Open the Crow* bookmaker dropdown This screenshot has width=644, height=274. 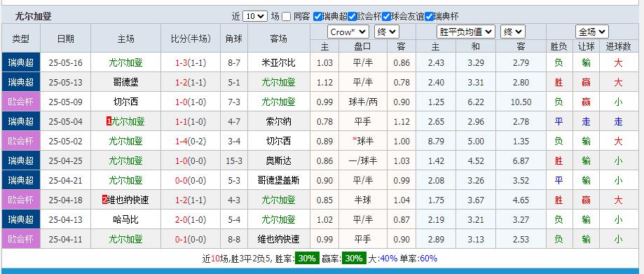pyautogui.click(x=348, y=32)
